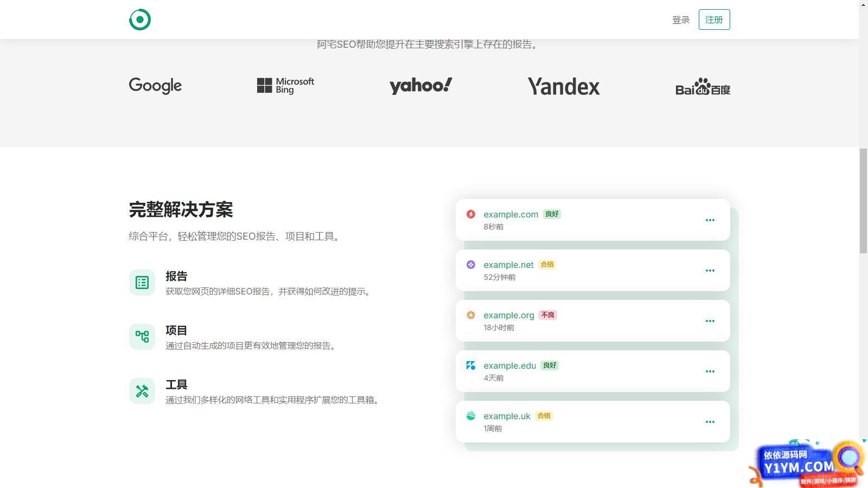Open the example.uk report link
Viewport: 868px width, 488px height.
coord(507,416)
